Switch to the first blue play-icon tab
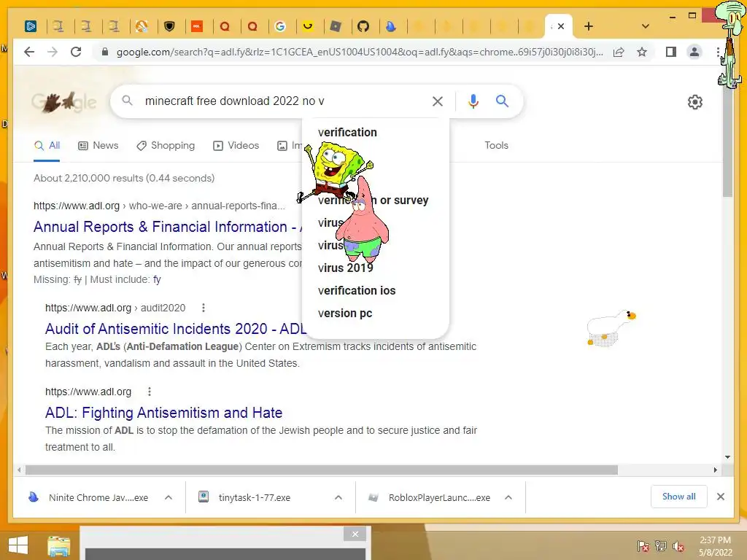 [31, 26]
